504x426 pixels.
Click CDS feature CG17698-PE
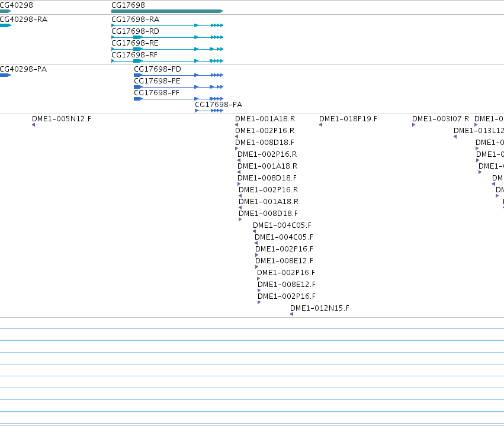[x=157, y=81]
